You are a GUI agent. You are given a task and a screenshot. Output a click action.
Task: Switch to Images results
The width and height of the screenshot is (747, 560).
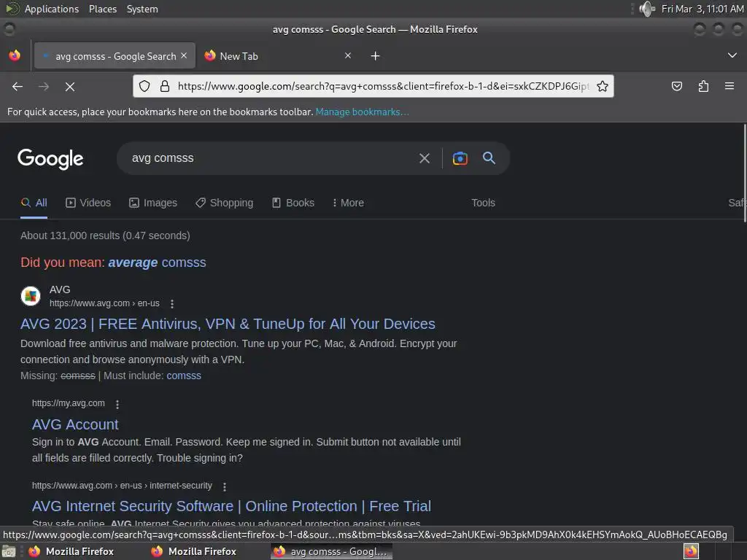coord(153,203)
